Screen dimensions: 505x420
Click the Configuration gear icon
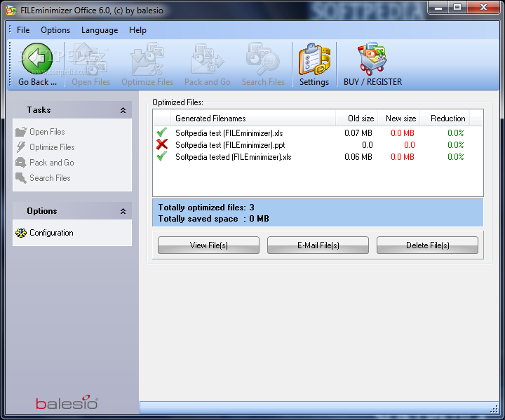click(21, 233)
